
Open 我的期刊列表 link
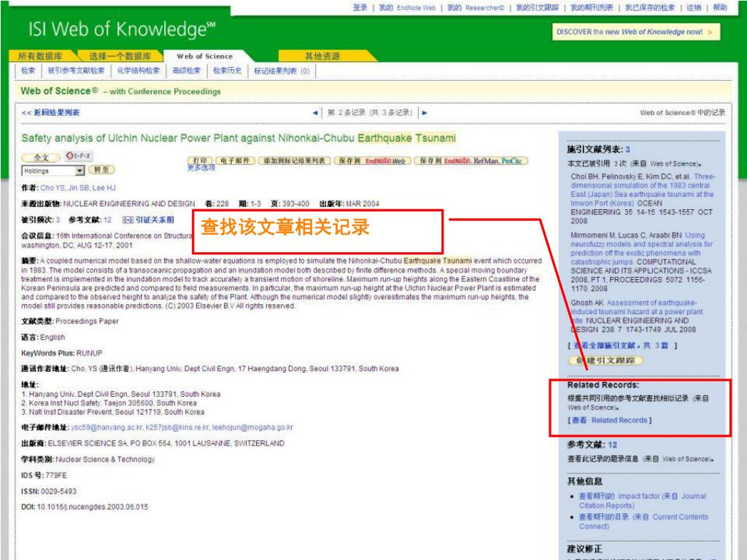[x=592, y=7]
